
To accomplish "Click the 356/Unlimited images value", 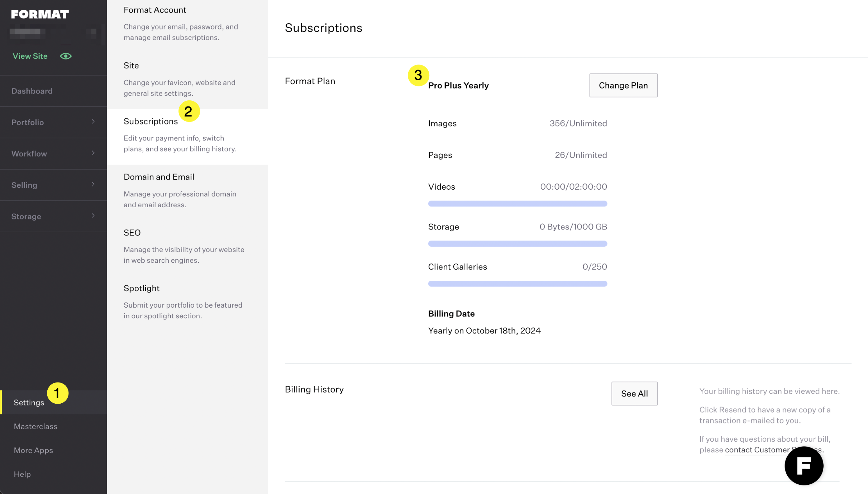I will coord(578,123).
